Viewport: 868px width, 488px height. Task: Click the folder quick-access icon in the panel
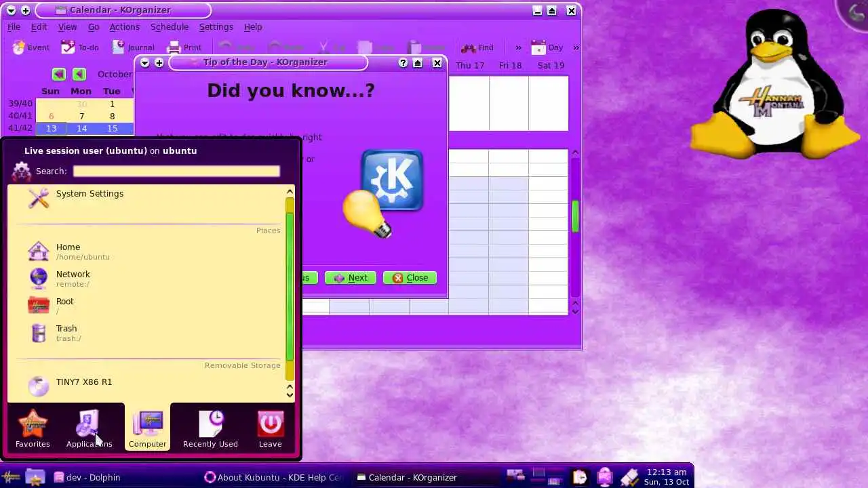[x=35, y=477]
